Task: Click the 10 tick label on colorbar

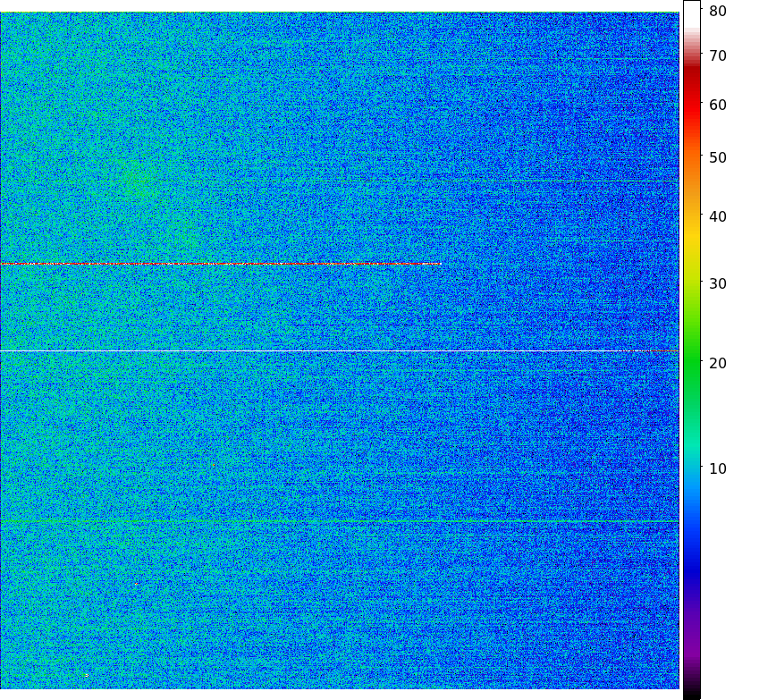Action: point(718,468)
